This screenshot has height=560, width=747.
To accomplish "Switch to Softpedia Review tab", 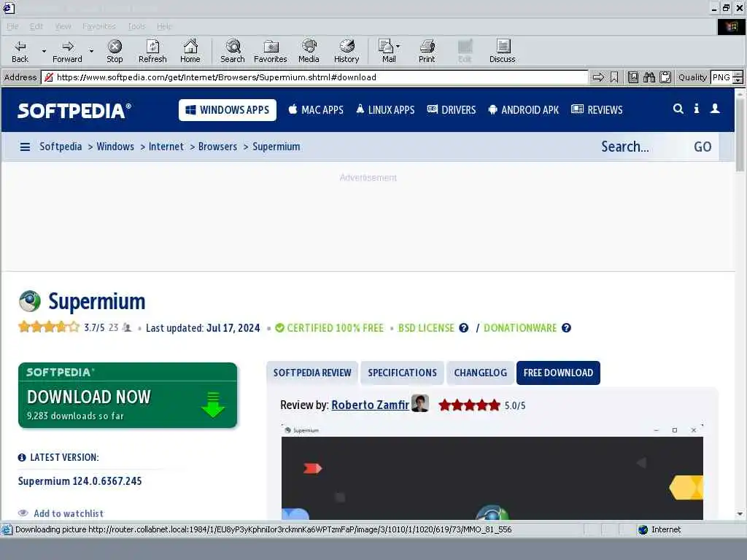I will click(x=312, y=373).
